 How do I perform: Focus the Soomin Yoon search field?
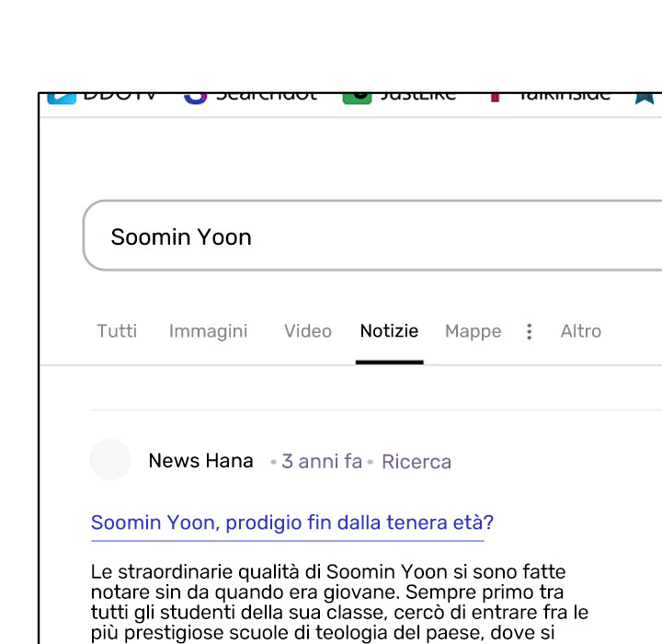pos(368,236)
